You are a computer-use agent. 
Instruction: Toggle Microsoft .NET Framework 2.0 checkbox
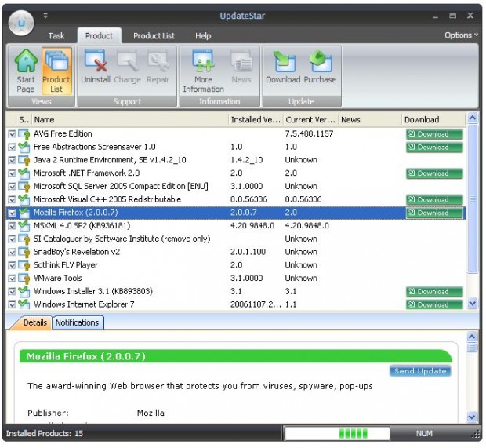pos(12,173)
